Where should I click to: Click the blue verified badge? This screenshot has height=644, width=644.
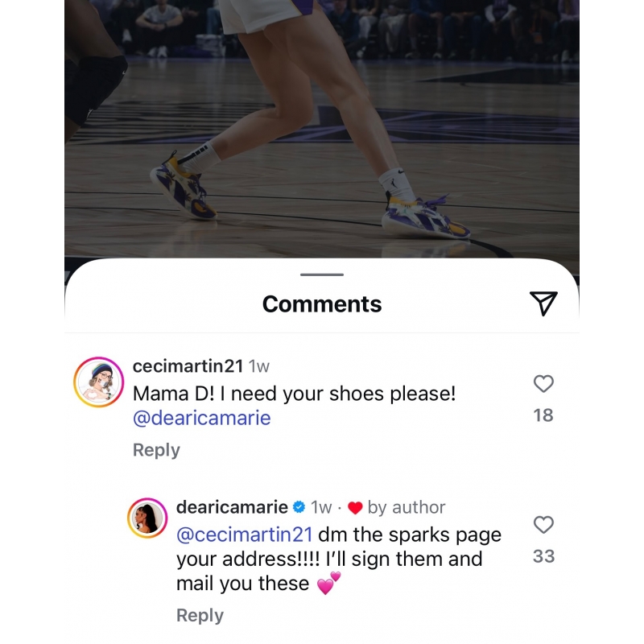(x=299, y=507)
